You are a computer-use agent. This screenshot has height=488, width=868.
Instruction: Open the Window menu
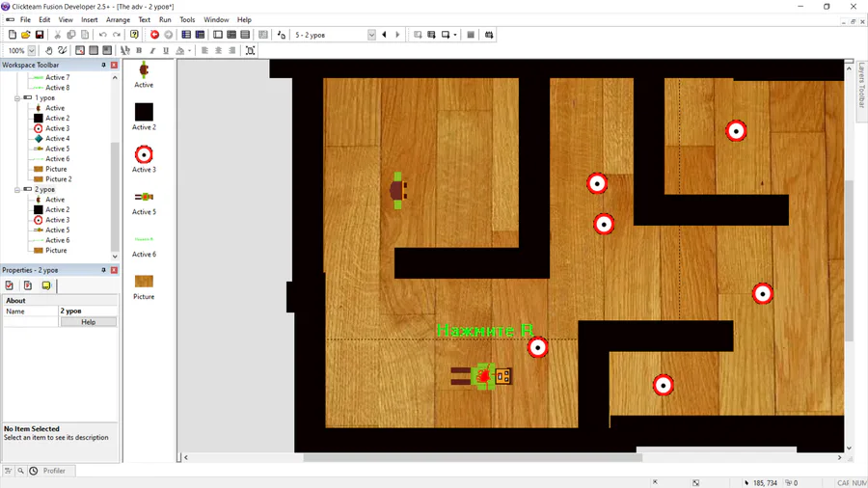pos(216,19)
